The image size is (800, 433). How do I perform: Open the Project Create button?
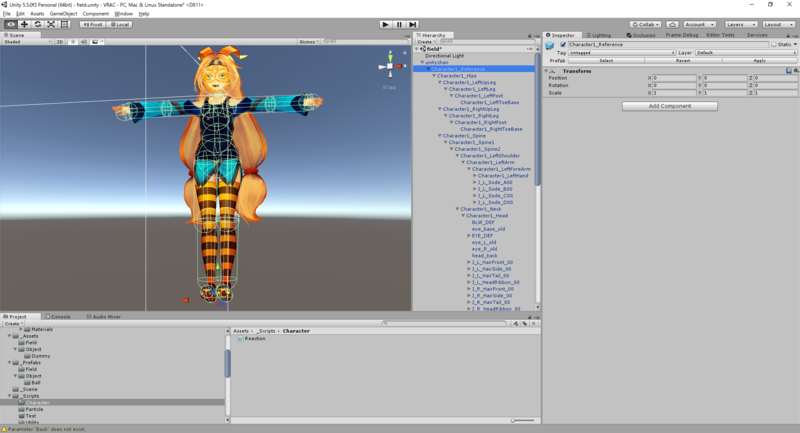point(13,323)
